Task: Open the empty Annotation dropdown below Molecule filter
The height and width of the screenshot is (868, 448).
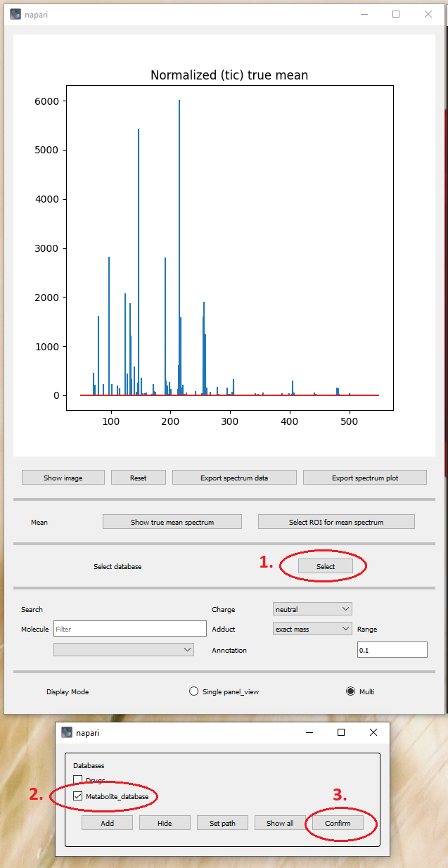Action: coord(124,650)
